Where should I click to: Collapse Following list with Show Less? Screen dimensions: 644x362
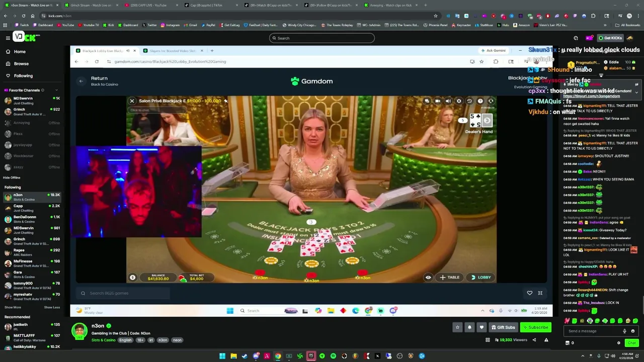pyautogui.click(x=52, y=307)
